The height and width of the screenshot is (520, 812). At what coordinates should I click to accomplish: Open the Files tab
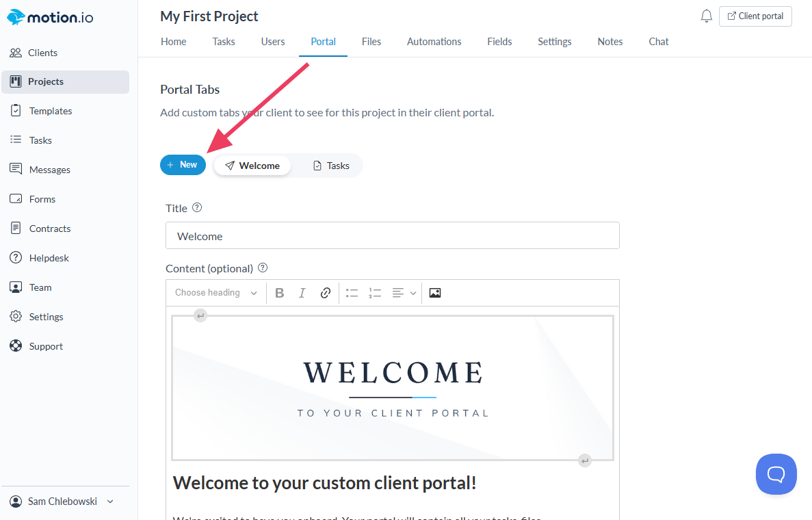coord(371,42)
